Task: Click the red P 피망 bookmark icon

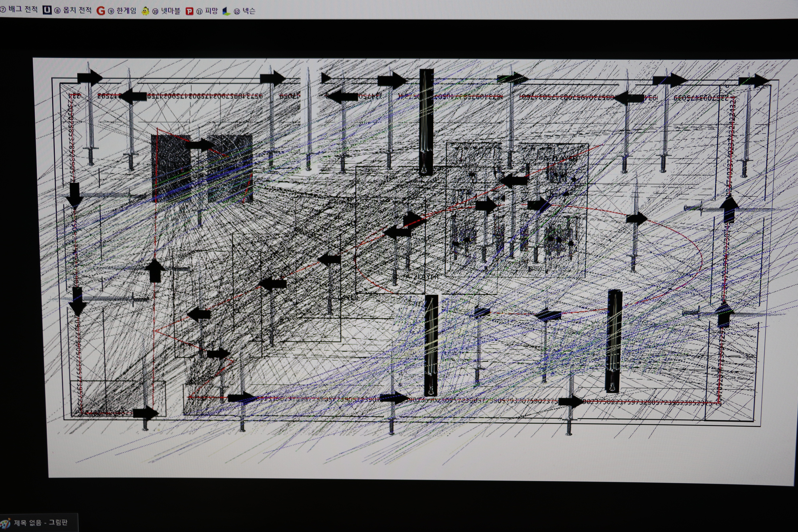Action: (189, 12)
